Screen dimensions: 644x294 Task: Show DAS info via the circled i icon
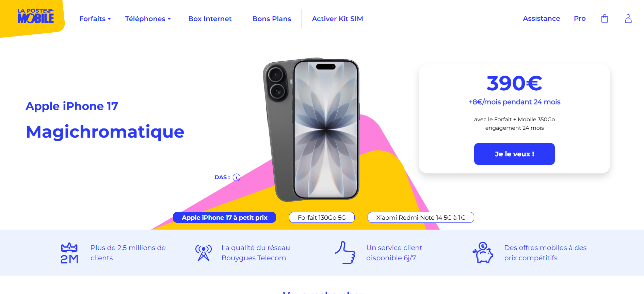coord(237,177)
